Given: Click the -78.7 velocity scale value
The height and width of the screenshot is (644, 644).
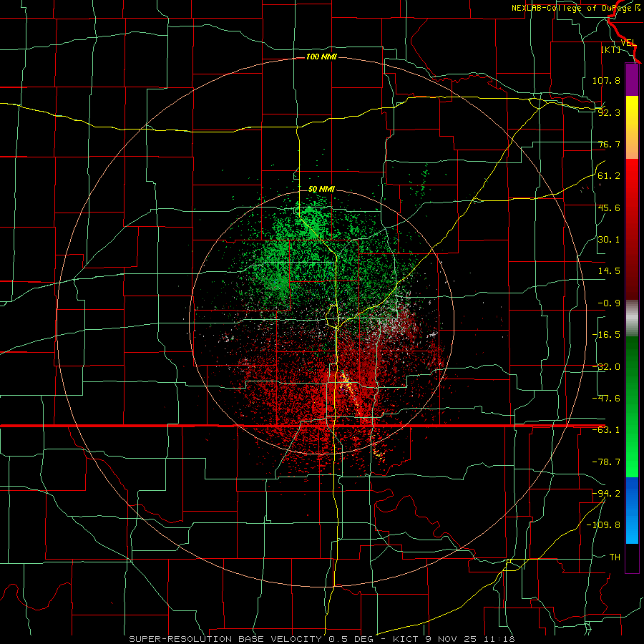Looking at the screenshot, I should 606,462.
